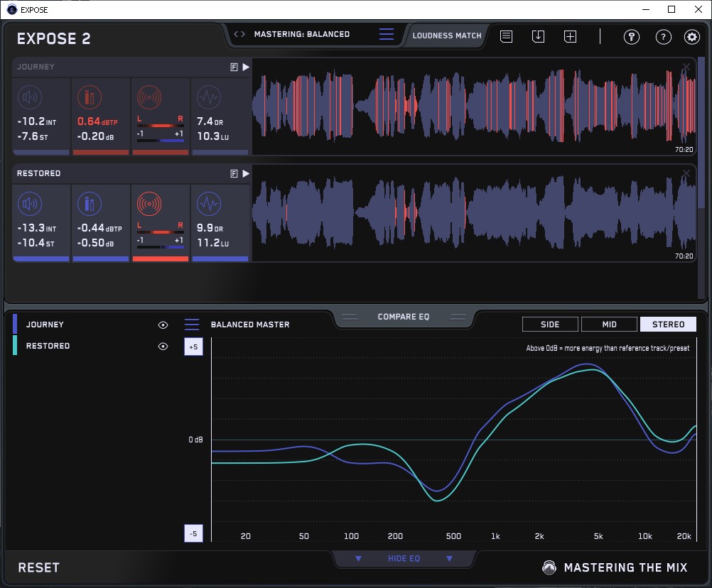Open the settings gear icon
Viewport: 712px width, 588px height.
692,37
